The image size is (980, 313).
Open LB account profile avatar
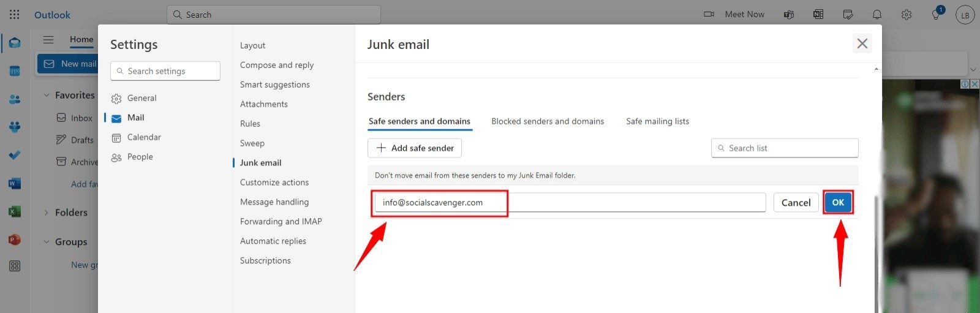pyautogui.click(x=965, y=15)
